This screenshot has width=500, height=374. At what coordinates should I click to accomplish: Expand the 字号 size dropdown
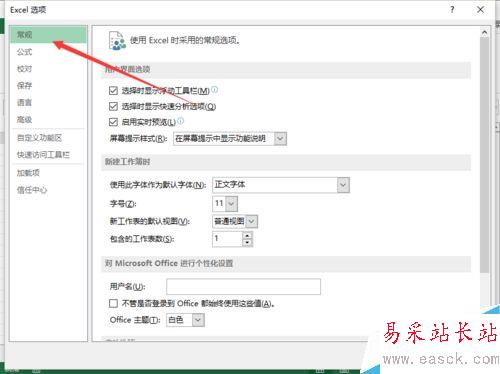pos(232,203)
